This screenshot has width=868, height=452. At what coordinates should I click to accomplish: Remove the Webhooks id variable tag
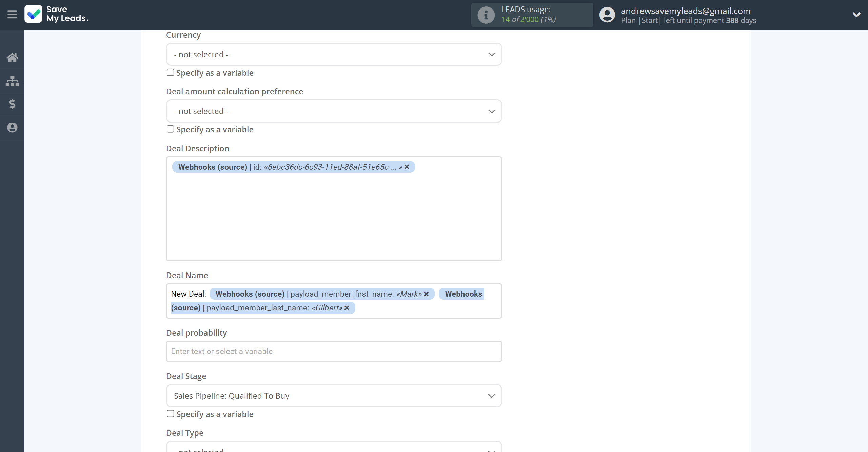(407, 167)
